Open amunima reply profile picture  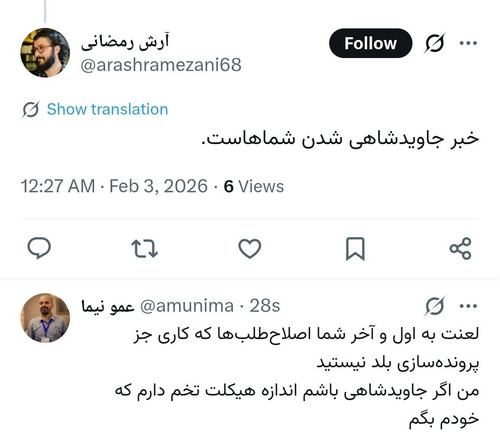(x=45, y=318)
